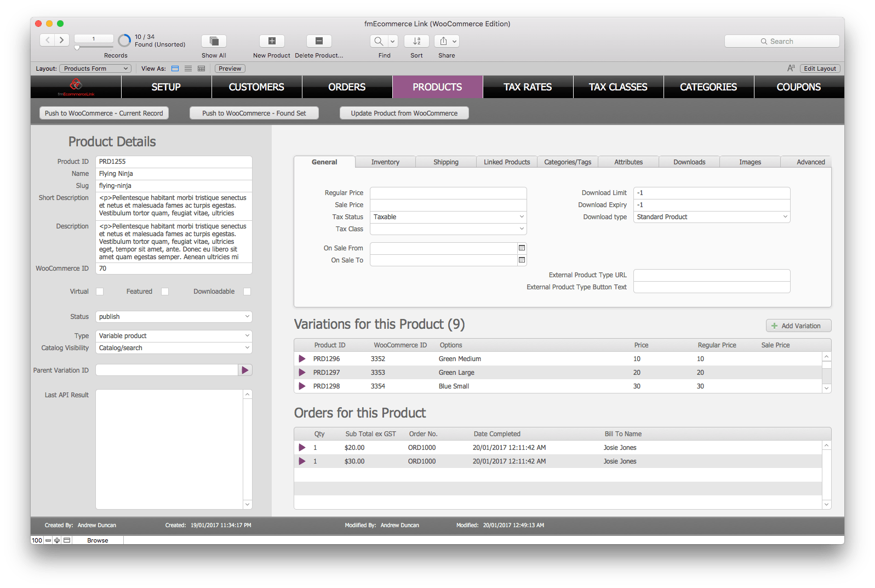Open the ORDERS section

coord(347,87)
